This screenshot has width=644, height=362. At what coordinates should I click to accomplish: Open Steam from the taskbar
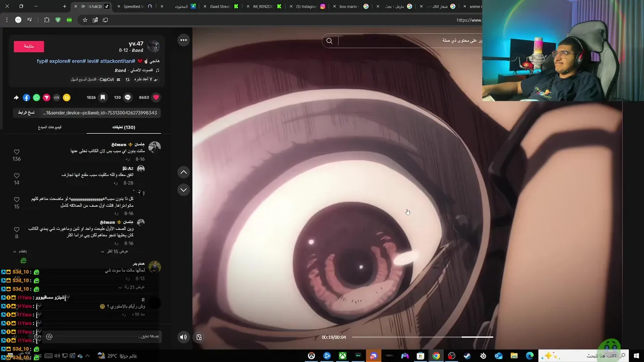[467, 356]
